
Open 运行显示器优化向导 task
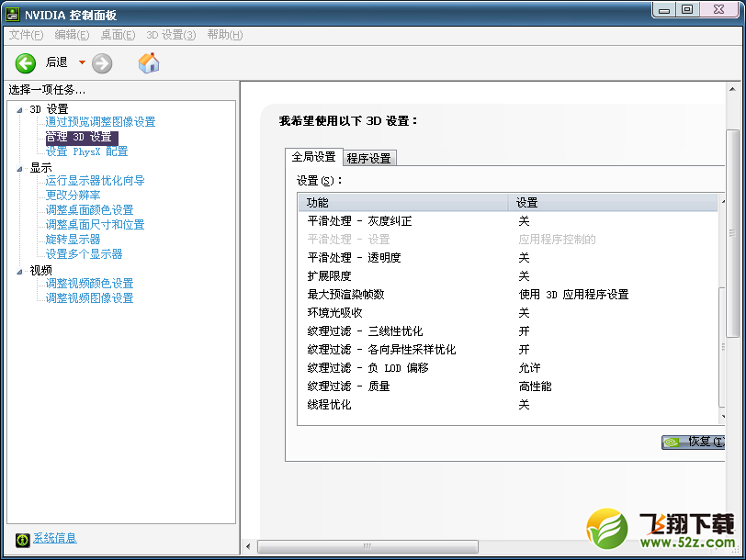(95, 181)
